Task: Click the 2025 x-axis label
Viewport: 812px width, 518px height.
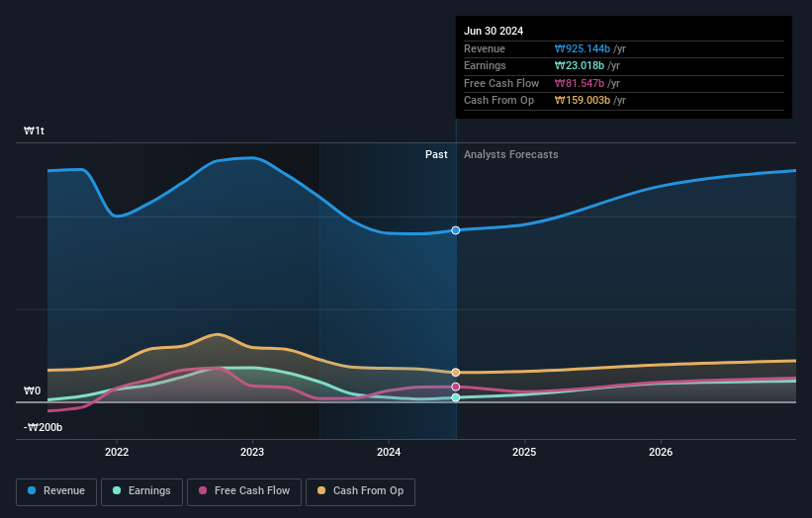Action: point(524,452)
